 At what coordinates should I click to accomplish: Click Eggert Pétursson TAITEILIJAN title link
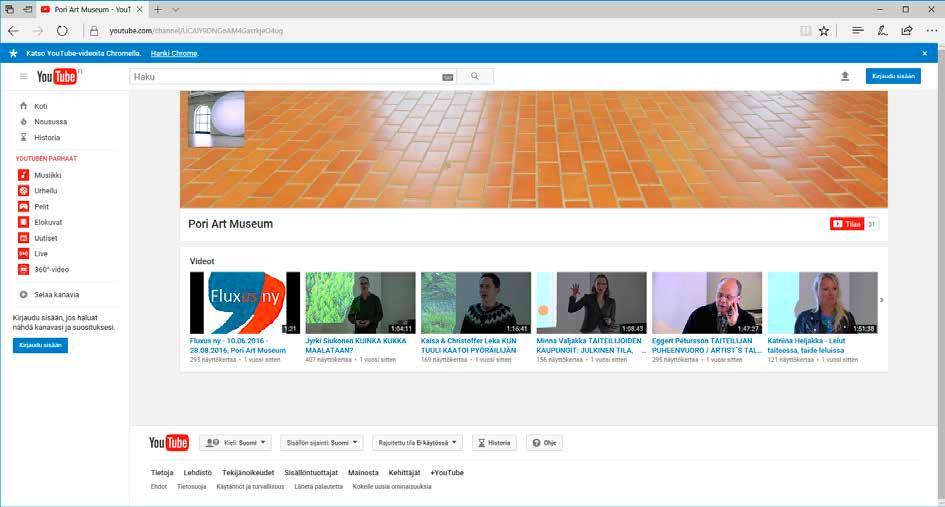tap(707, 345)
